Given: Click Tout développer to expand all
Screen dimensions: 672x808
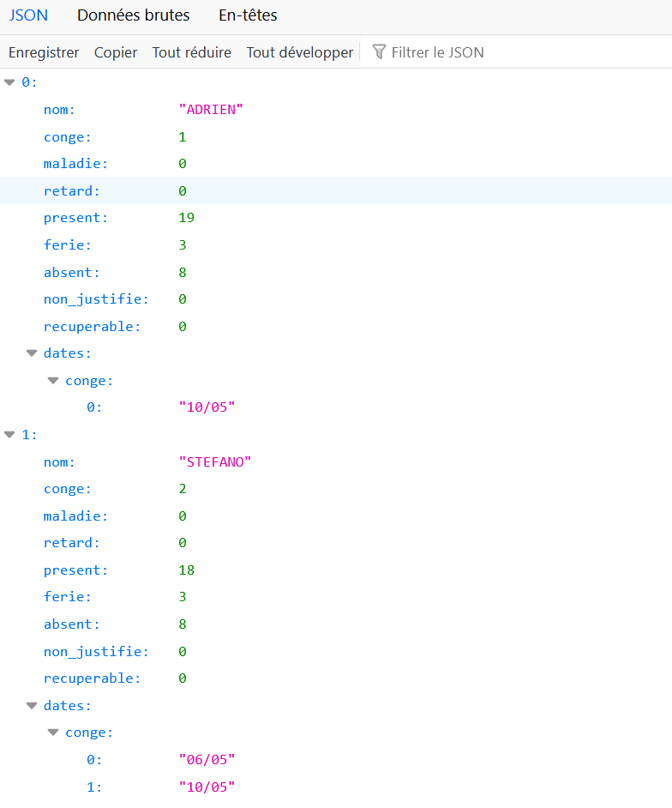Looking at the screenshot, I should pyautogui.click(x=299, y=52).
